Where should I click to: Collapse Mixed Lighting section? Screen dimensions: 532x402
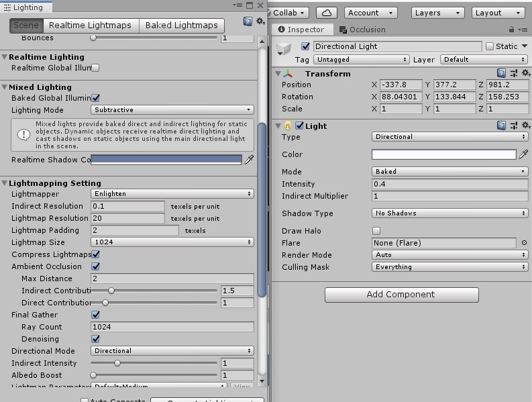coord(5,87)
